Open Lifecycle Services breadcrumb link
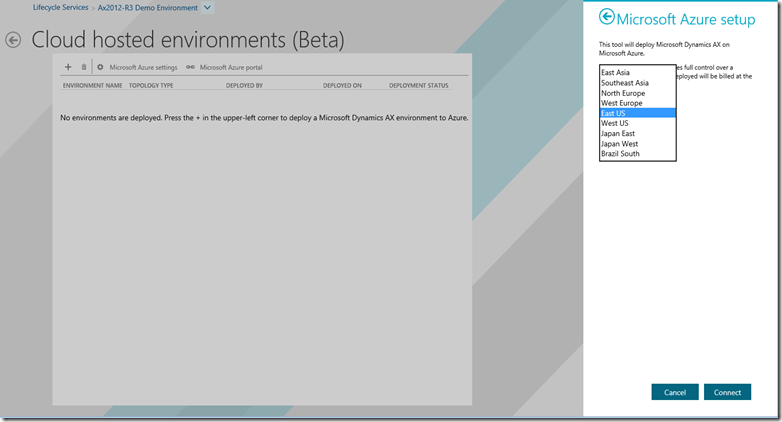The height and width of the screenshot is (422, 782). 60,7
